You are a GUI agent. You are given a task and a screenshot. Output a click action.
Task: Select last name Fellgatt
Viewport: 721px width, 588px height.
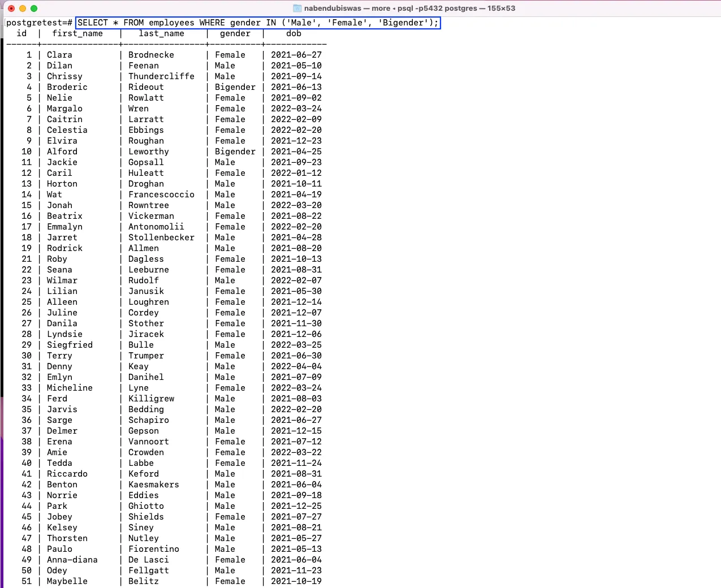click(149, 570)
